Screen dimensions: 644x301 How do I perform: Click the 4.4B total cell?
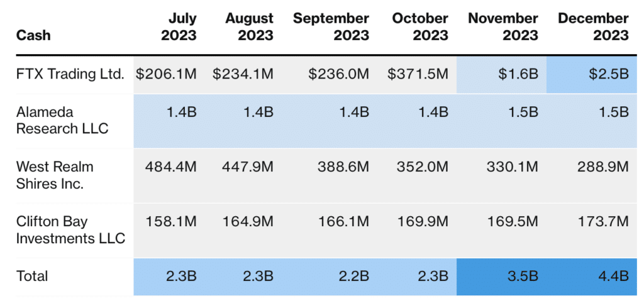(591, 276)
